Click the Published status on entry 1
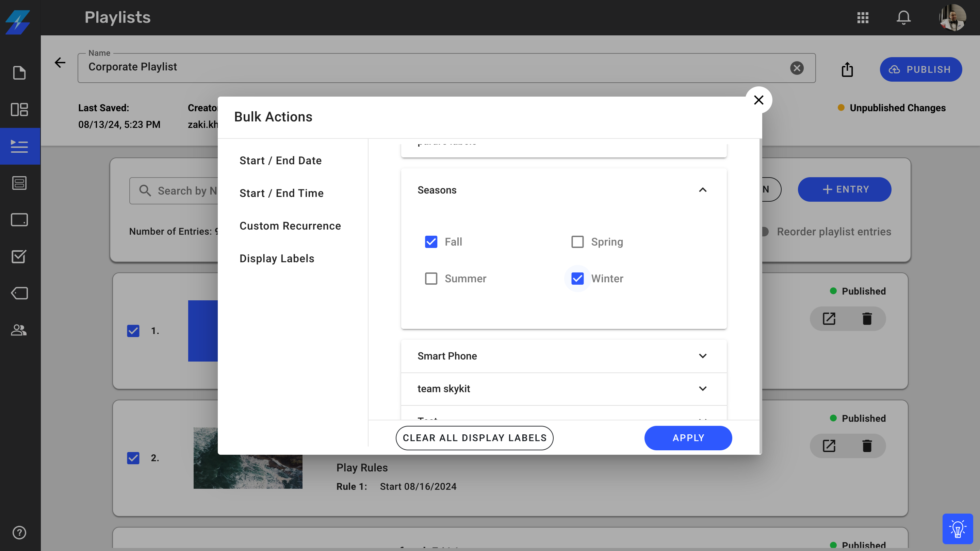 [864, 291]
